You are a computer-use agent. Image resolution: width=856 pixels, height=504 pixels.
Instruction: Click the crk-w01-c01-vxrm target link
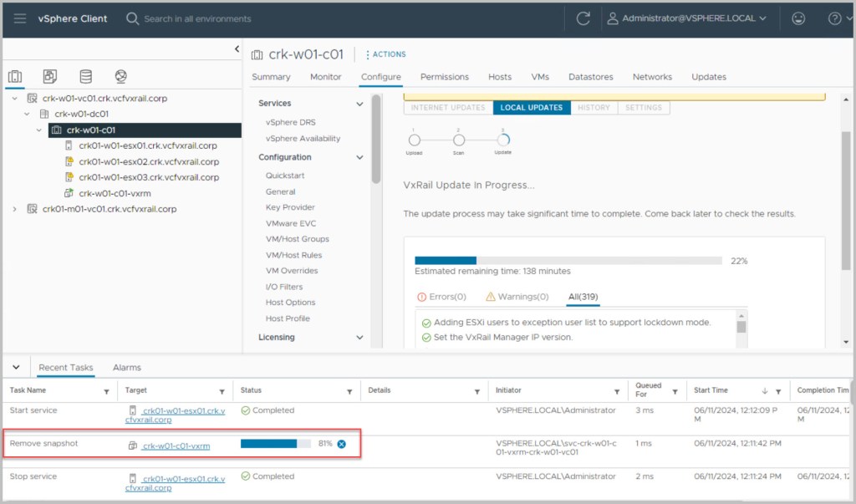(x=176, y=446)
